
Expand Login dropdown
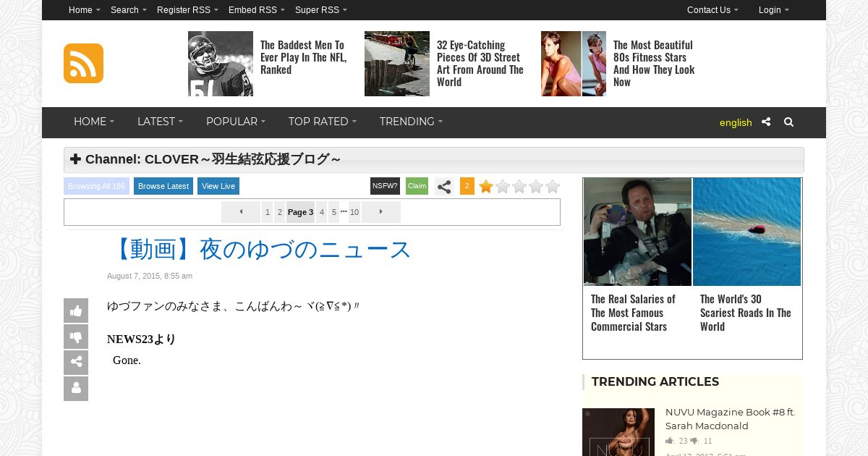pos(774,10)
